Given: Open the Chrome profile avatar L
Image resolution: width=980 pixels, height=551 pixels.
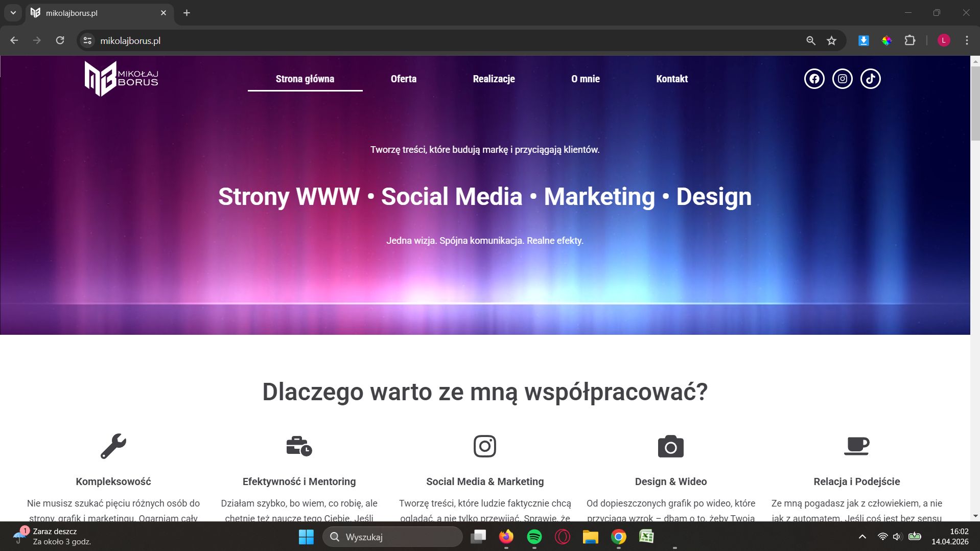Looking at the screenshot, I should click(944, 40).
